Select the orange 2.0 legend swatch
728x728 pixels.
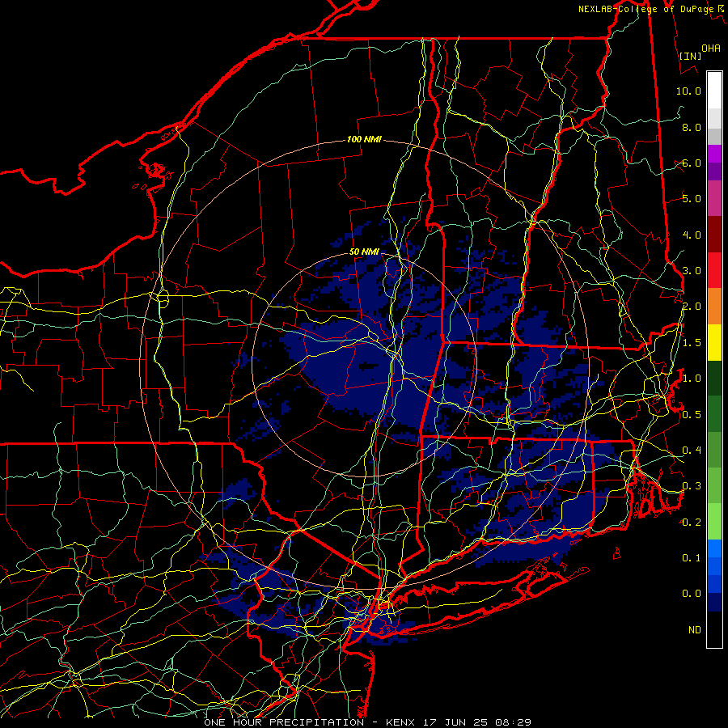click(x=714, y=307)
